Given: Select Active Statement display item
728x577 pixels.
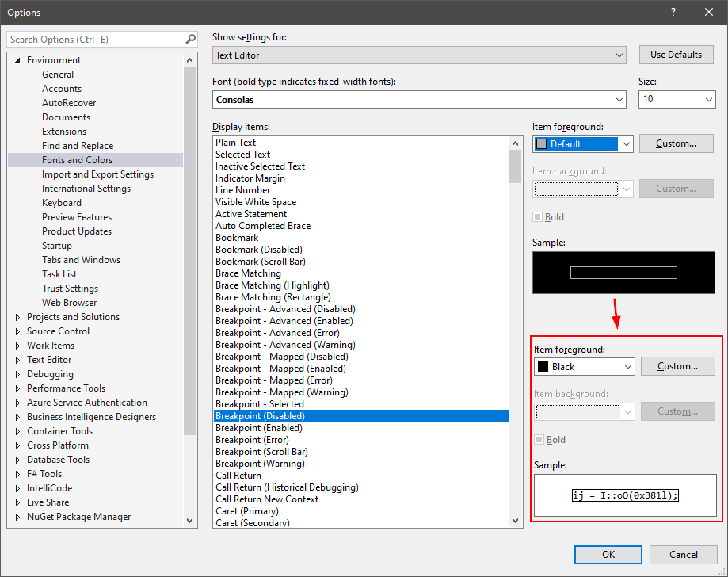Looking at the screenshot, I should (x=251, y=214).
